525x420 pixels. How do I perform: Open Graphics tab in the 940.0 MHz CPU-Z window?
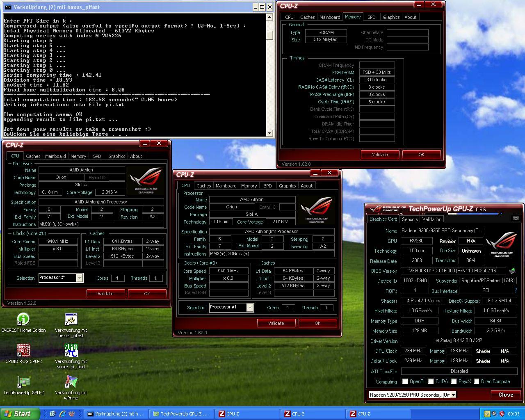288,186
